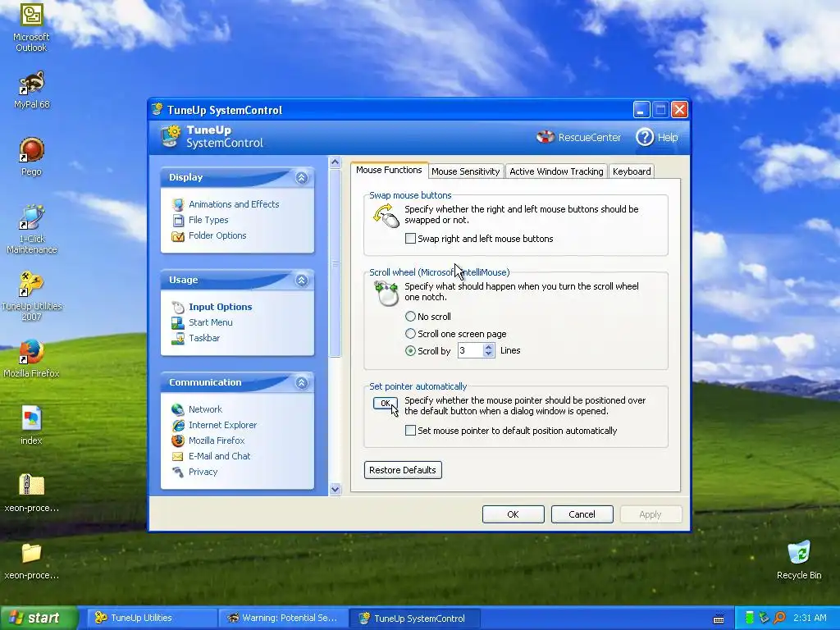Select the No scroll radio option
This screenshot has width=840, height=630.
tap(410, 317)
